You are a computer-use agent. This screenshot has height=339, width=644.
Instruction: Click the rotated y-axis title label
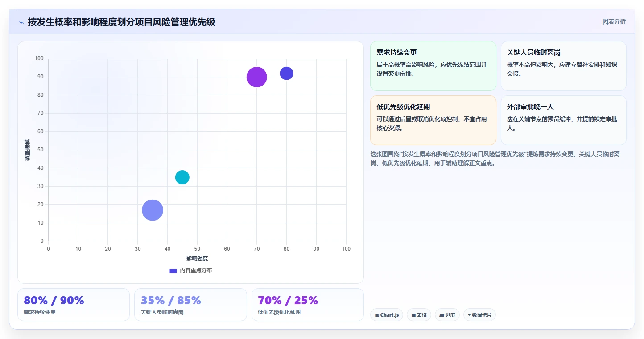[28, 150]
